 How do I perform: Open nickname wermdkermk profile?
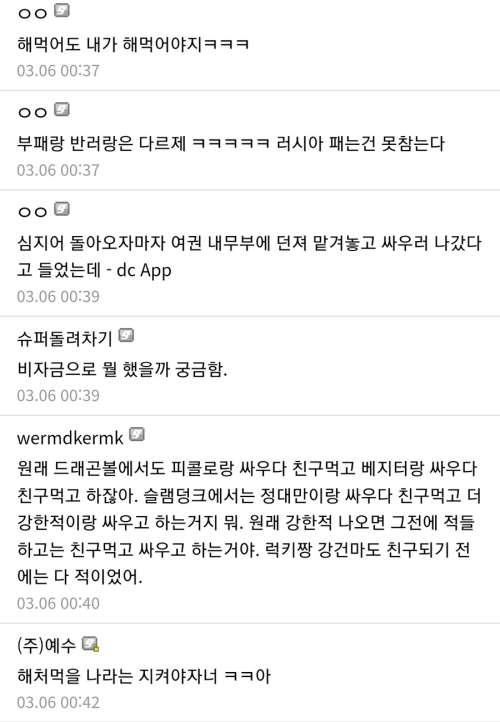click(x=70, y=438)
